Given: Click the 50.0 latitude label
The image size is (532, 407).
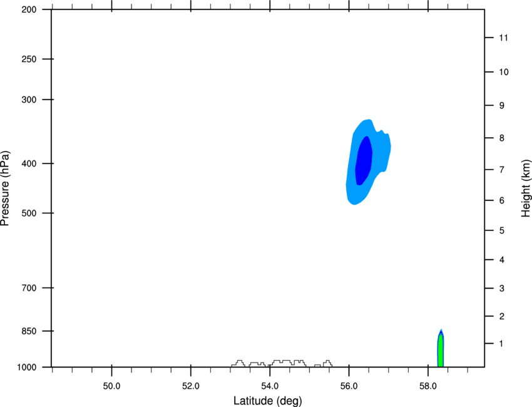Looking at the screenshot, I should (x=111, y=386).
